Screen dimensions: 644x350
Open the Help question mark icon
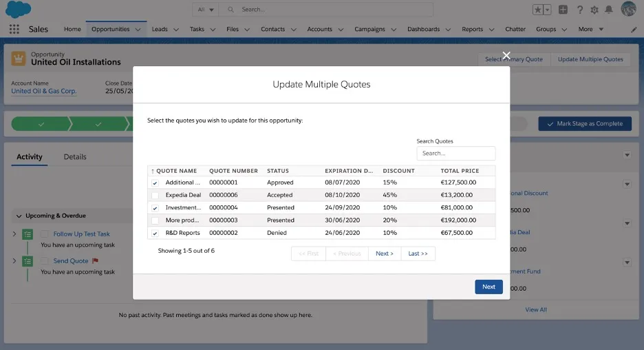(579, 10)
